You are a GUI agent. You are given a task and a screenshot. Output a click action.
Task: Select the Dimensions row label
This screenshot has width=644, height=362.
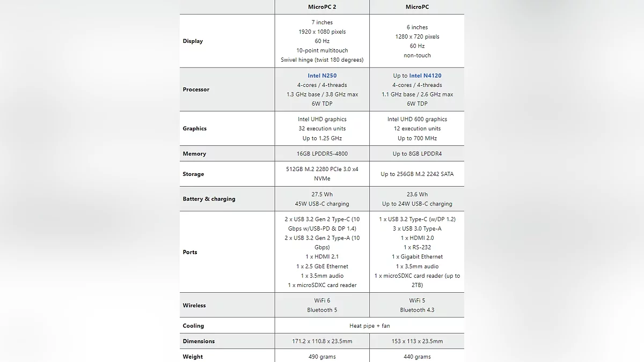pos(199,342)
